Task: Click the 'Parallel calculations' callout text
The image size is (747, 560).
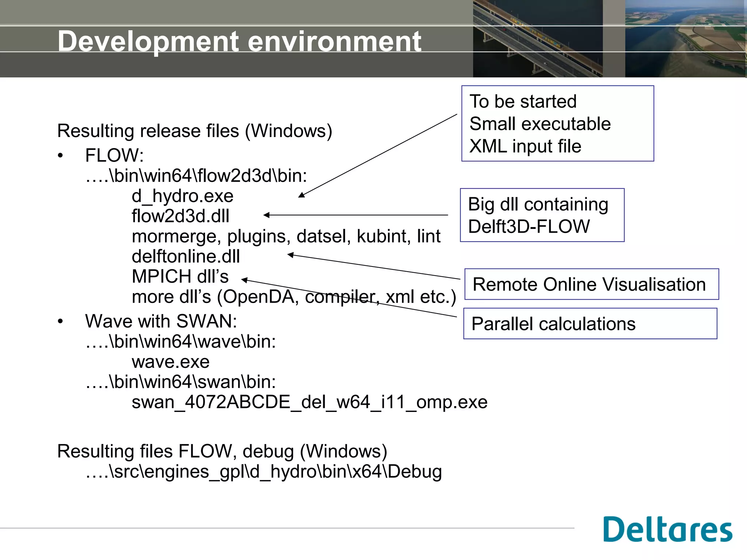Action: tap(554, 324)
